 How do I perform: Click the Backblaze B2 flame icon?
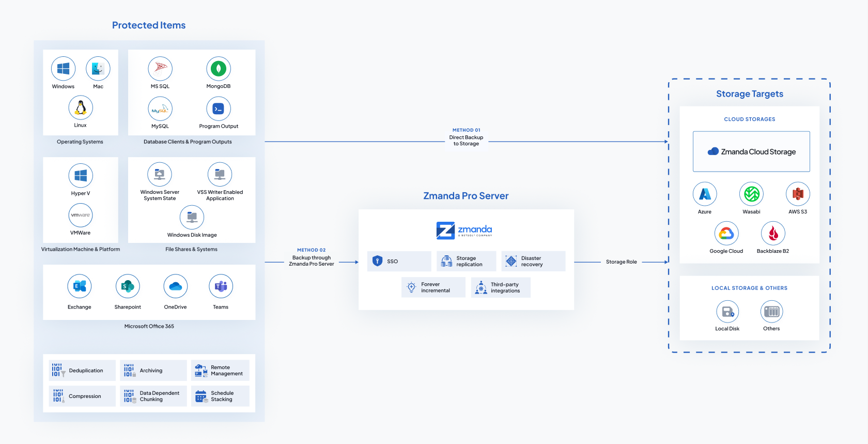[x=773, y=234]
